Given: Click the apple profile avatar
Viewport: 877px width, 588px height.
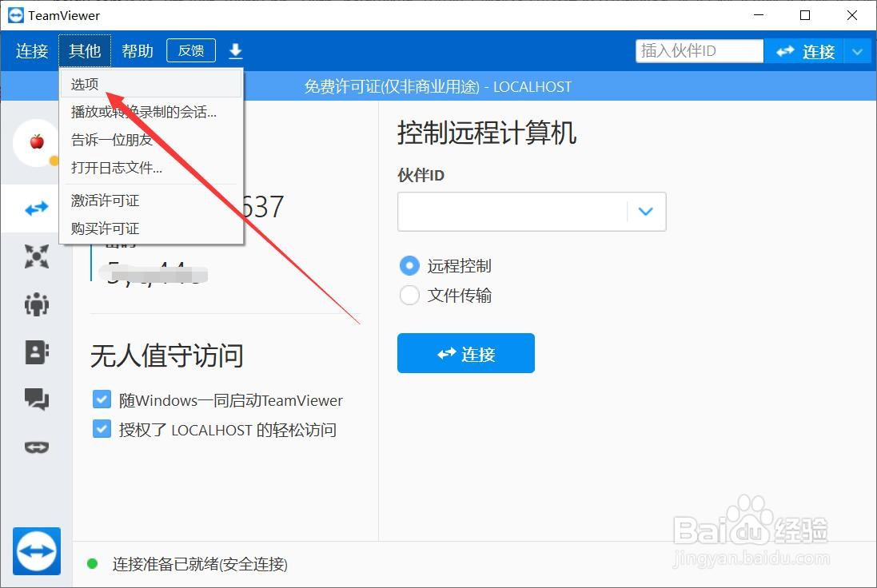Looking at the screenshot, I should pyautogui.click(x=36, y=142).
